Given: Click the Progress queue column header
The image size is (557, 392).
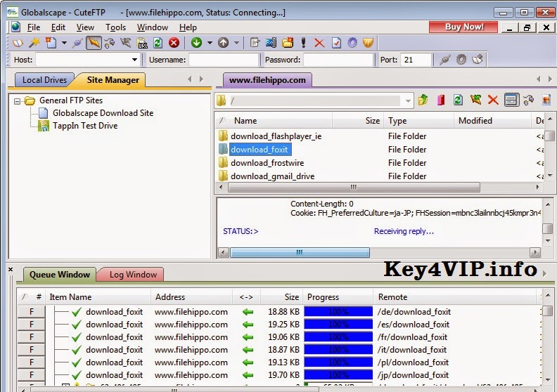Looking at the screenshot, I should tap(338, 297).
